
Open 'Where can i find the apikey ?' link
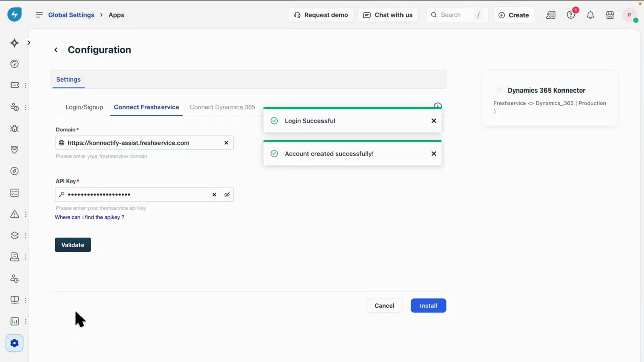pos(90,217)
